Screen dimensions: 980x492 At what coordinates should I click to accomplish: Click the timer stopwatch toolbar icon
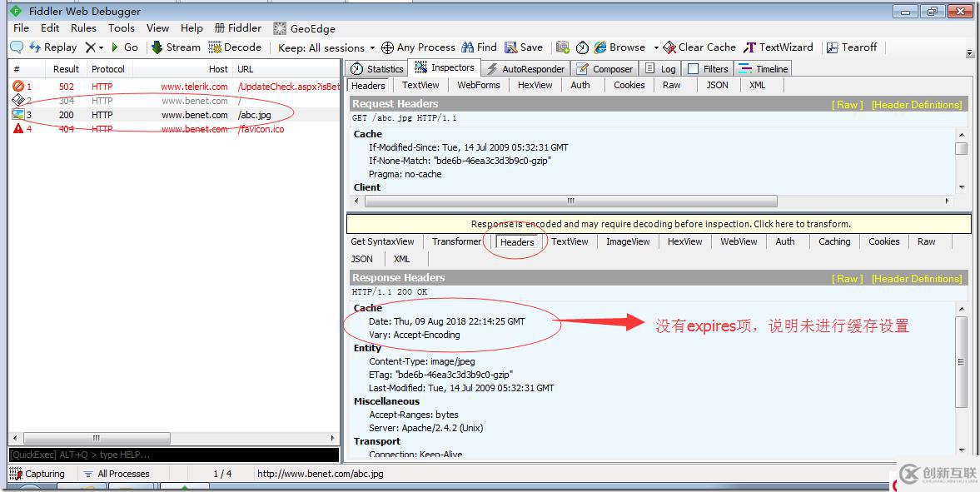(582, 47)
